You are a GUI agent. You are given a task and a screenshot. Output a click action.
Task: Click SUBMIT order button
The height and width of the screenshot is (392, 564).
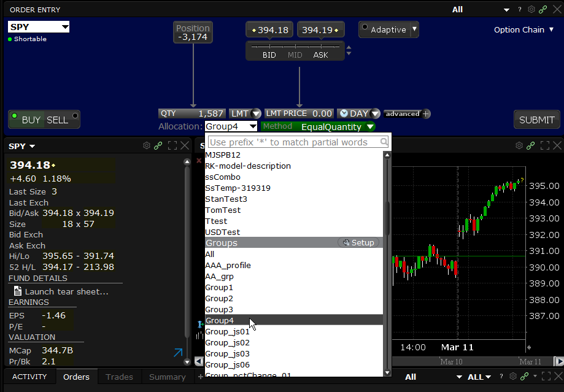point(536,120)
